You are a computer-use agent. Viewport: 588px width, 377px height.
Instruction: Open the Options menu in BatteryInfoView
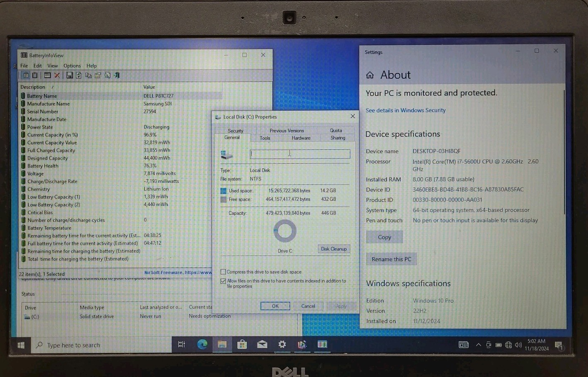coord(72,66)
